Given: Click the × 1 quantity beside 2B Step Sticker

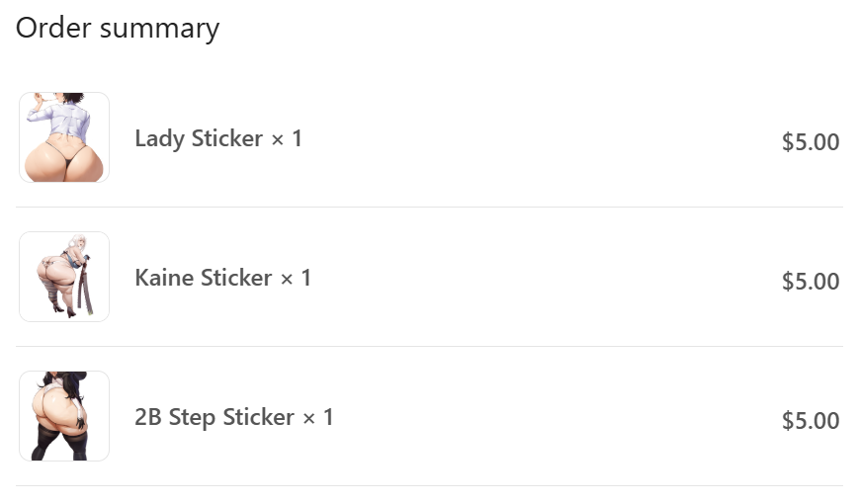Looking at the screenshot, I should coord(318,417).
